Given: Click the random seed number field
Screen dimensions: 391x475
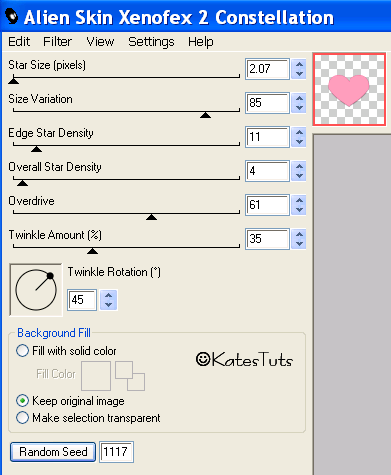Looking at the screenshot, I should point(117,452).
